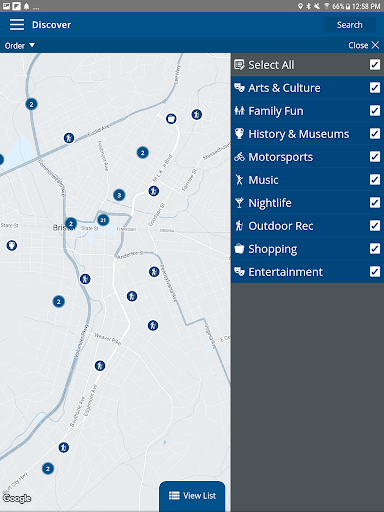Toggle the Select All checkbox
This screenshot has height=512, width=384.
375,64
